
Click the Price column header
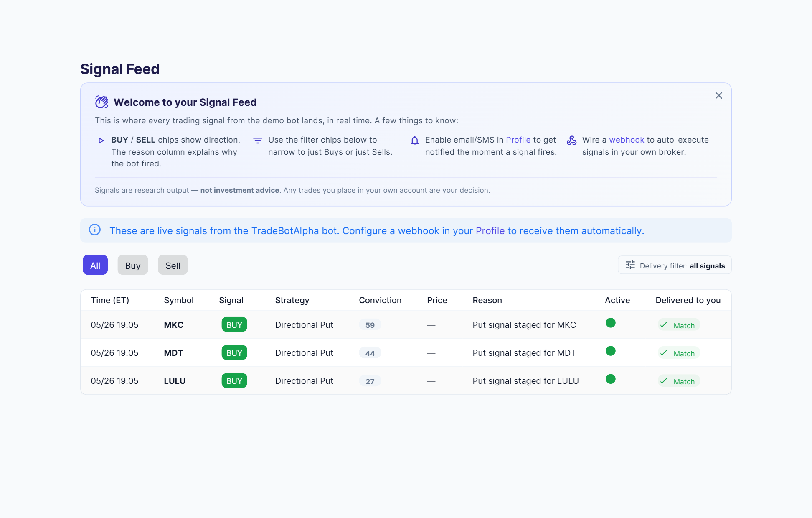(437, 300)
